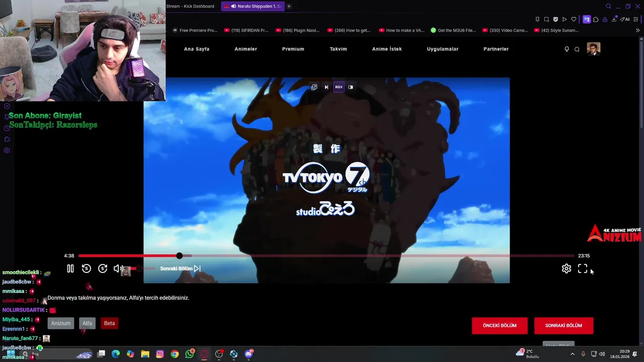Open the browser downloads icon
This screenshot has width=644, height=362.
(614, 19)
